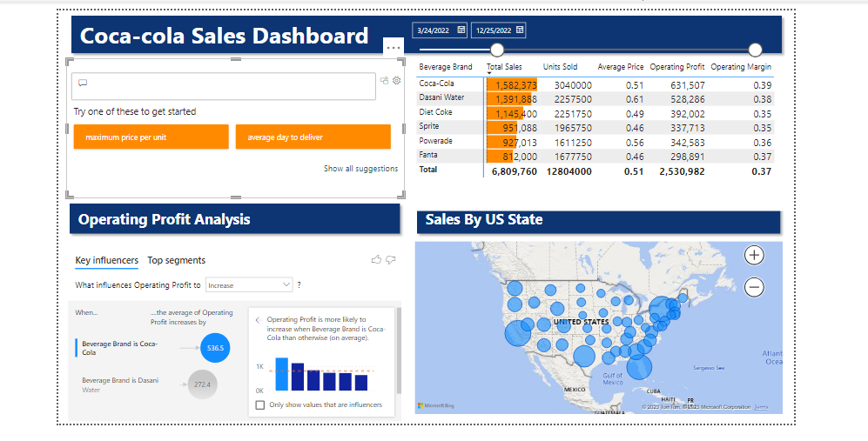868x441 pixels.
Task: Click the Terms link on the map
Action: 761,407
